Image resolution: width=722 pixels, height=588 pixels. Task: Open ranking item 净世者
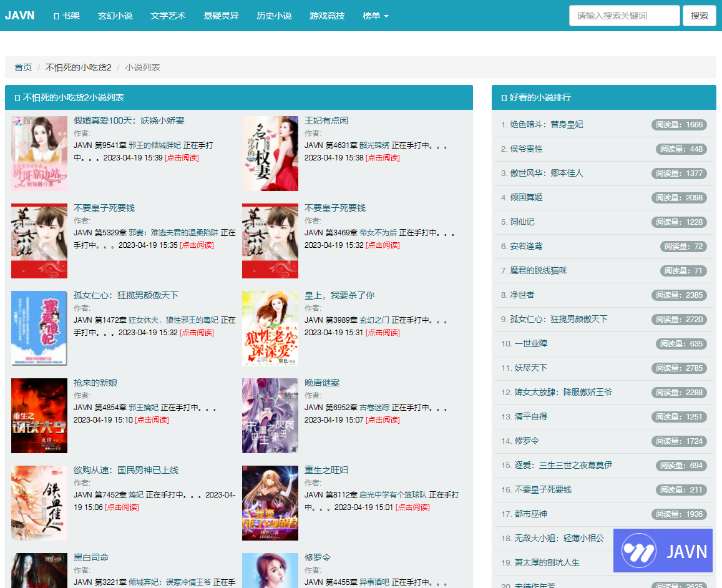click(x=522, y=295)
